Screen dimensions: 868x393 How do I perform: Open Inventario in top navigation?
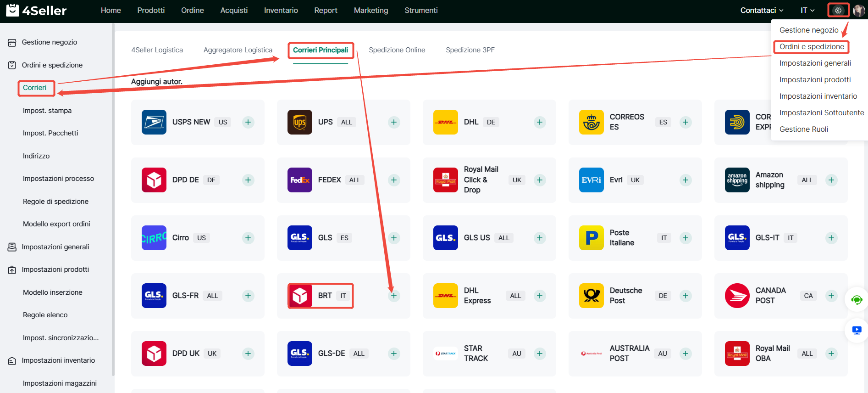281,10
